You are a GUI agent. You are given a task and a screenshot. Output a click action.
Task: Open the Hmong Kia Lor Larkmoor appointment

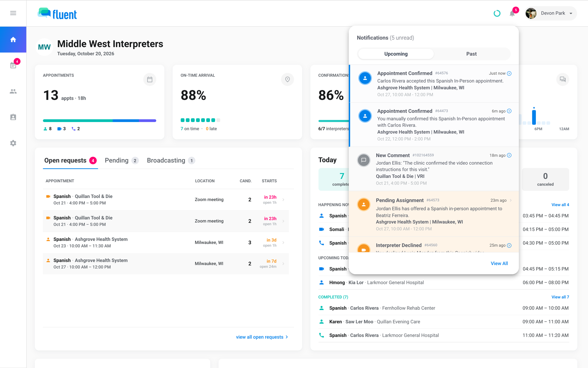coord(443,282)
